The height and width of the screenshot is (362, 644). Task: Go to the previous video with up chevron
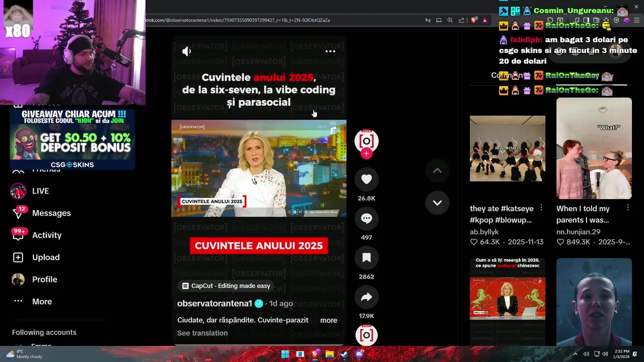coord(437,171)
